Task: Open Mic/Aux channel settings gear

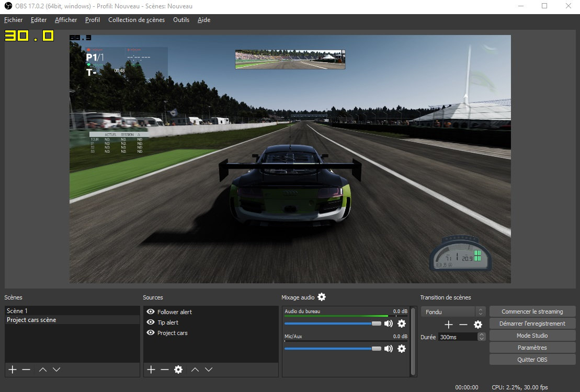Action: click(402, 349)
